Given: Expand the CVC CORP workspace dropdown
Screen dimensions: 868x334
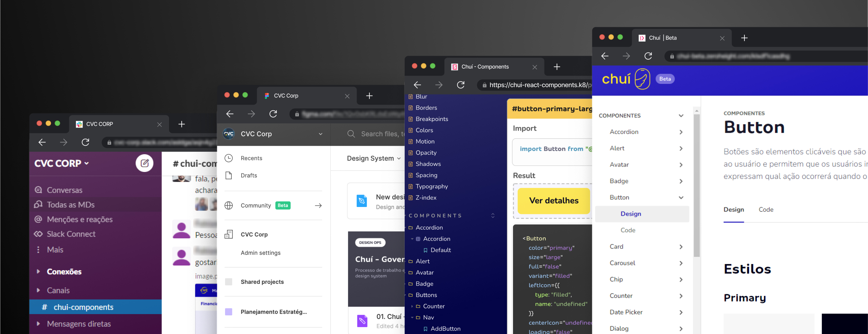Looking at the screenshot, I should click(x=62, y=163).
